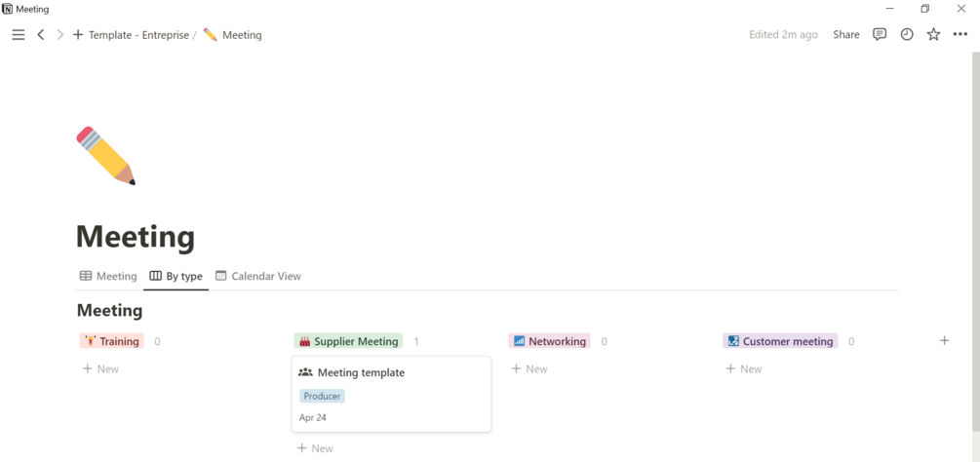This screenshot has width=980, height=462.
Task: Add a new group column
Action: pos(944,341)
